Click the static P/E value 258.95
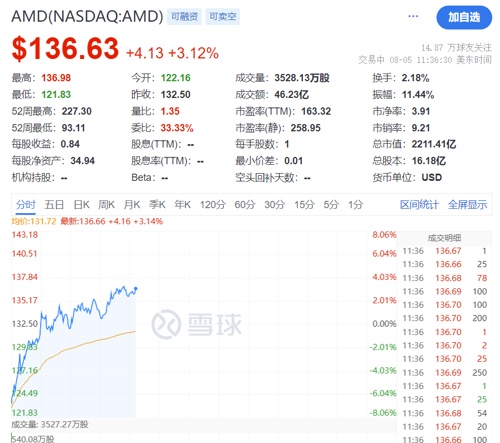 pyautogui.click(x=306, y=128)
